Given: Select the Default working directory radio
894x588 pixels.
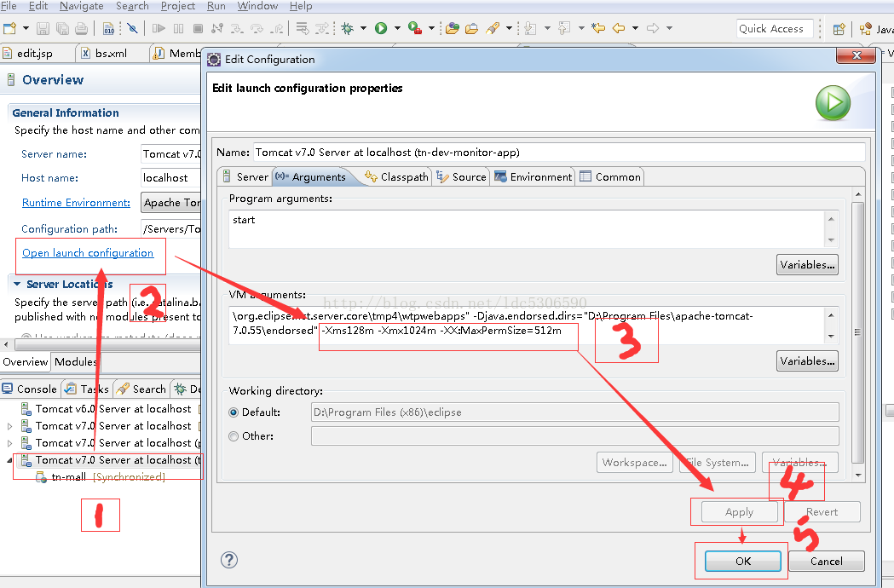Looking at the screenshot, I should 234,412.
